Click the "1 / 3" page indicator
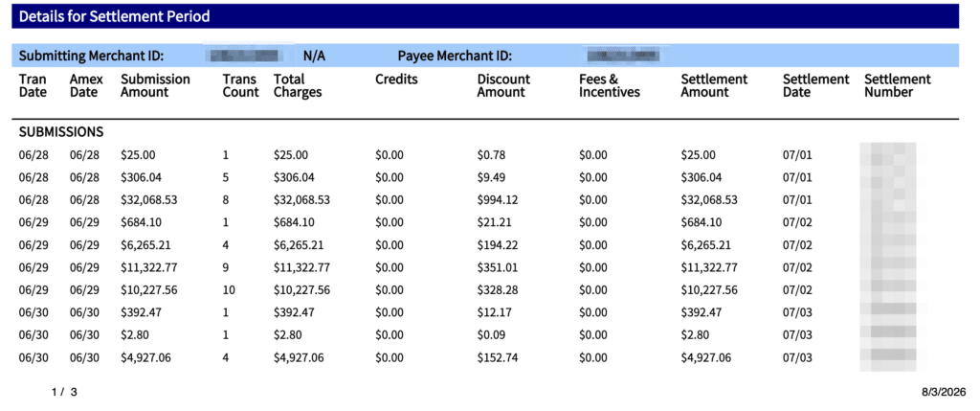Image resolution: width=980 pixels, height=411 pixels. click(x=64, y=392)
